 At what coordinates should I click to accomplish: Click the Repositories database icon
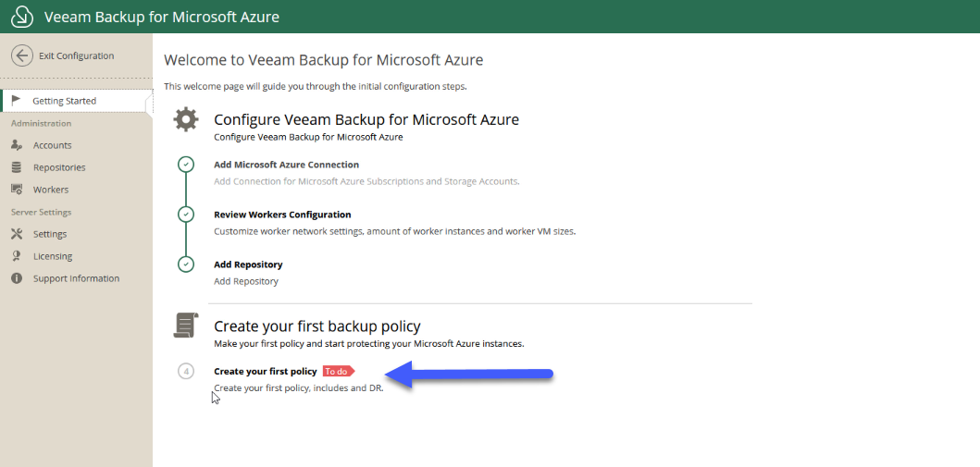point(17,167)
